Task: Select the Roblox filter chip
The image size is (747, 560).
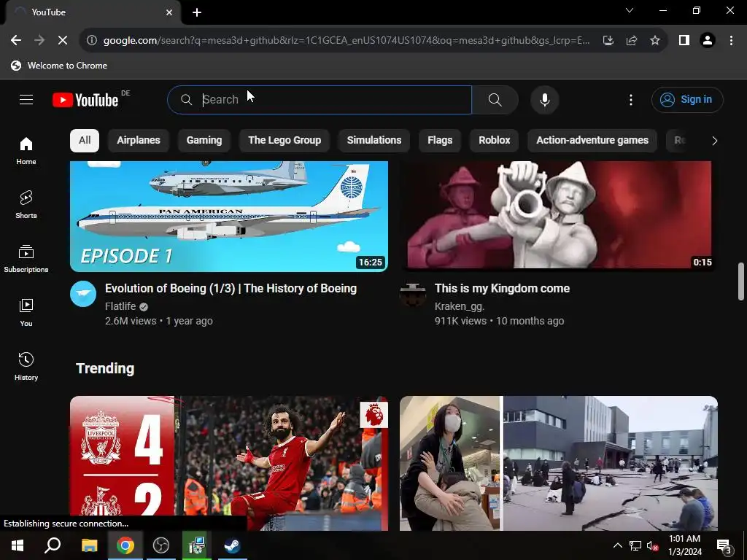Action: coord(494,141)
